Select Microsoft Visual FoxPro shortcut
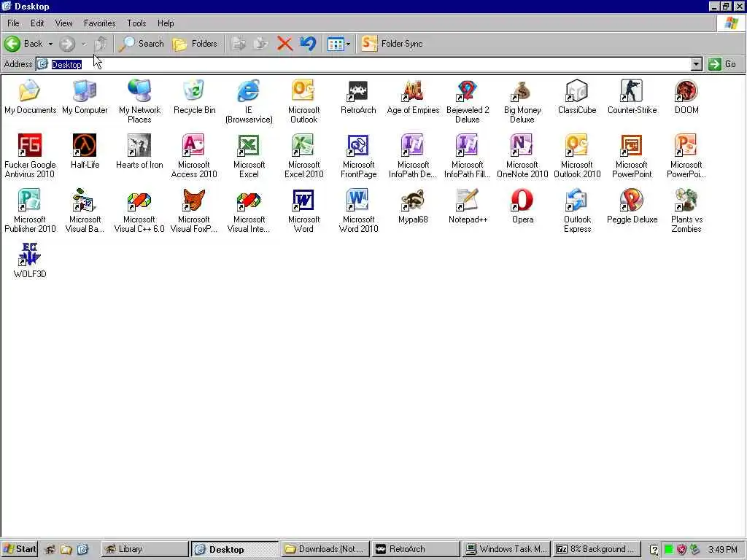 pos(194,211)
